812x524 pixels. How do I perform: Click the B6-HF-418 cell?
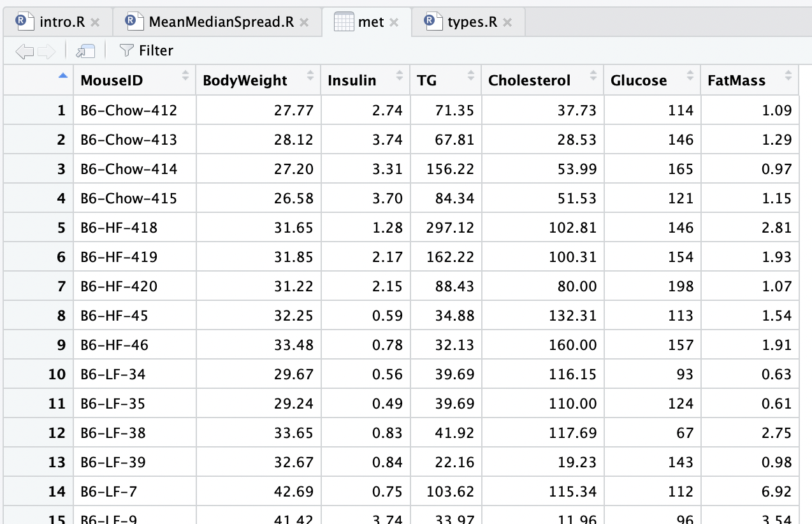tap(134, 228)
